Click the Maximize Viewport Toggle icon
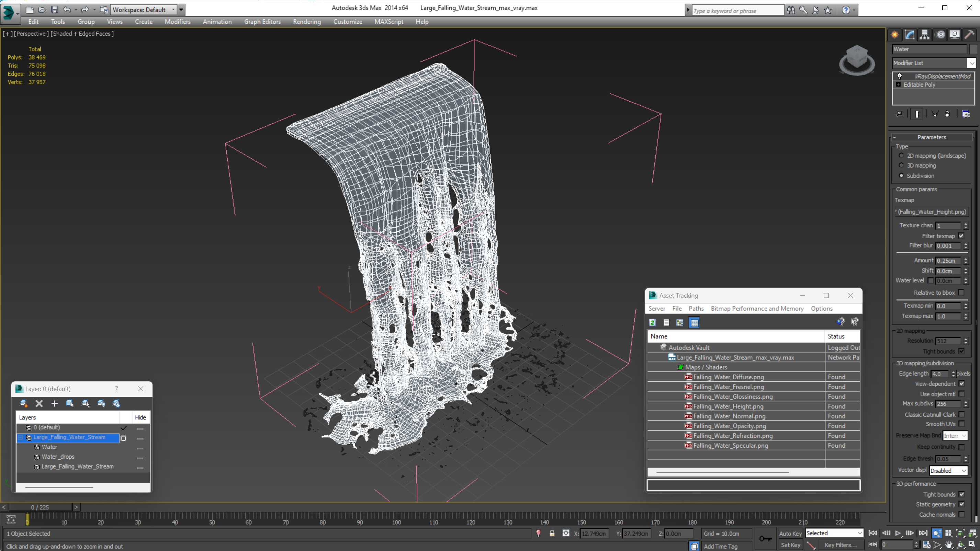The width and height of the screenshot is (980, 551). click(972, 545)
